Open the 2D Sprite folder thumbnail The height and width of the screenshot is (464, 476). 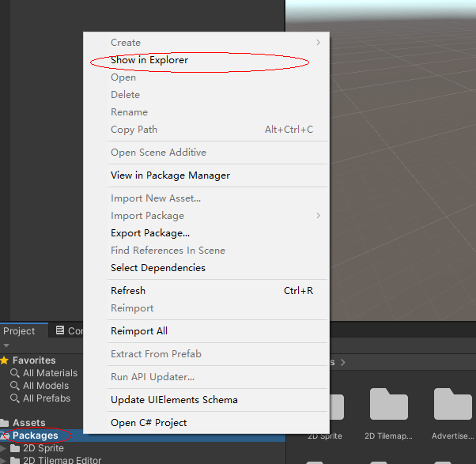[x=337, y=407]
